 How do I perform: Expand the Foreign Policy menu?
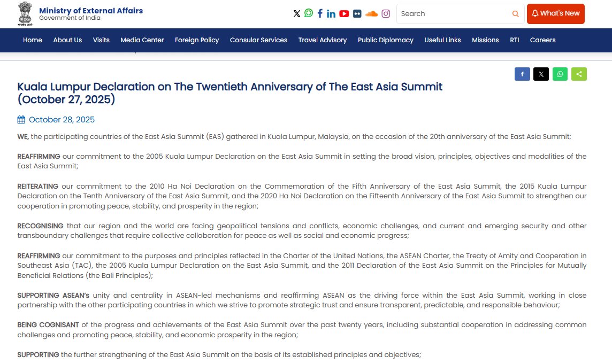(197, 40)
